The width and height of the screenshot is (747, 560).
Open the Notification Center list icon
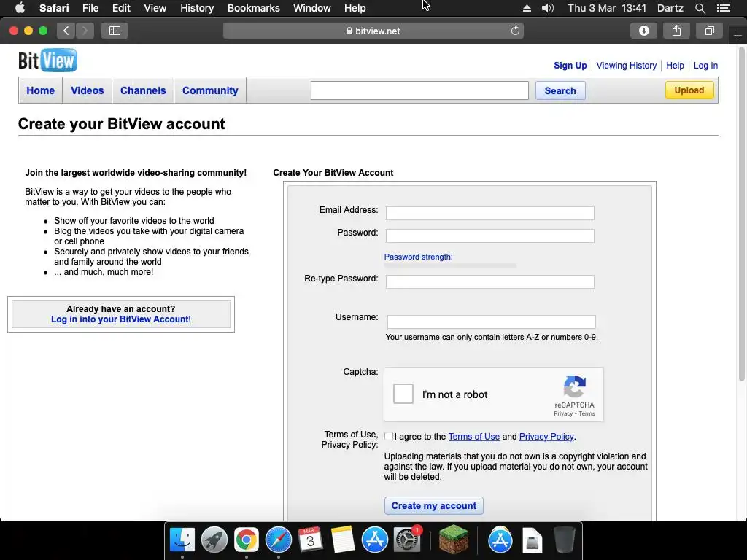tap(724, 8)
